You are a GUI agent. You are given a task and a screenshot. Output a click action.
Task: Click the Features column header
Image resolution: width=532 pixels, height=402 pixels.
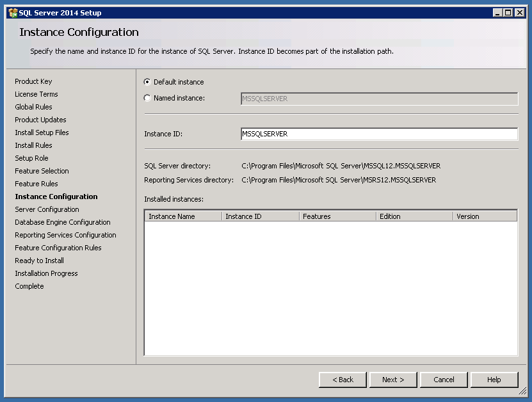point(337,216)
